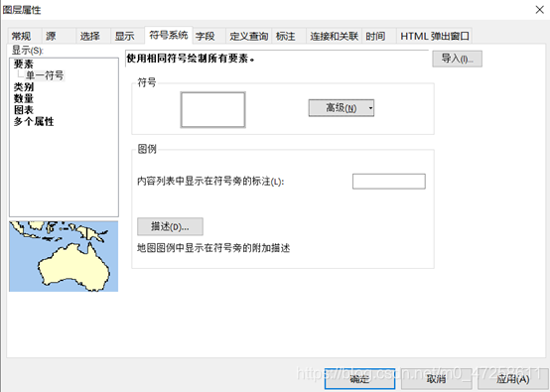Image resolution: width=550 pixels, height=392 pixels.
Task: Choose 多个属性 in the display list
Action: (x=34, y=122)
